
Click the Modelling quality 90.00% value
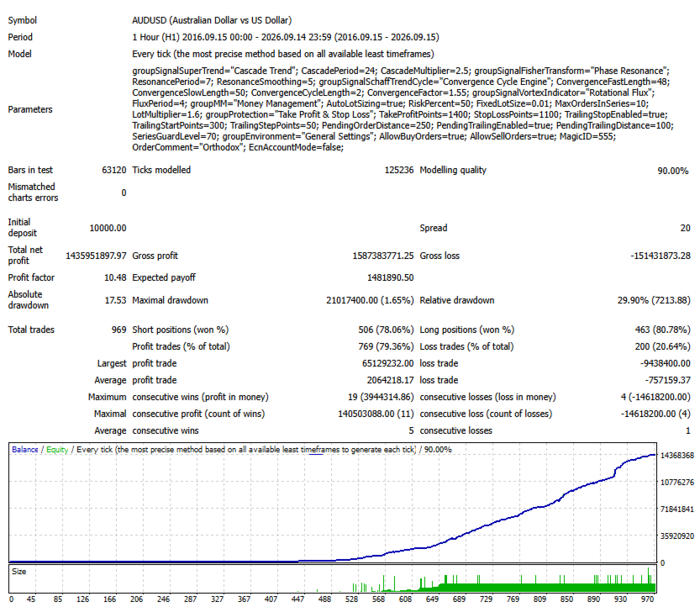pos(673,171)
